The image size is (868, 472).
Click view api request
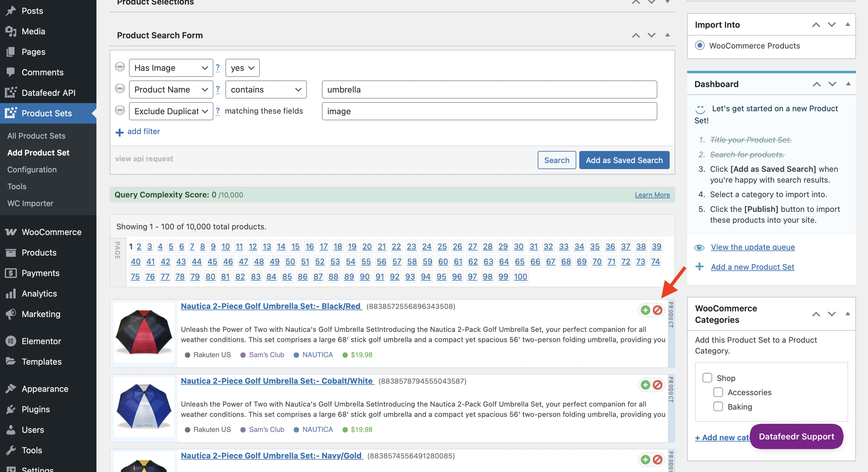coord(144,159)
